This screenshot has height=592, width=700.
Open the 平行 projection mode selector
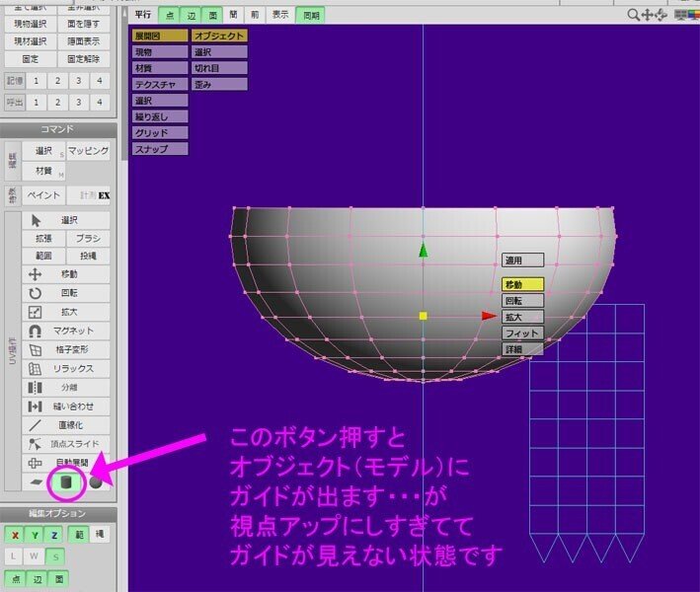pos(143,15)
